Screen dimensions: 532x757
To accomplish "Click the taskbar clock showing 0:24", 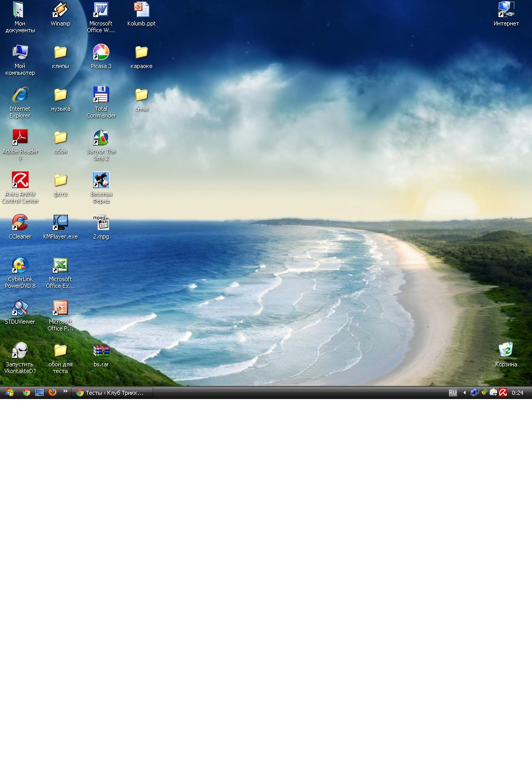I will click(517, 393).
